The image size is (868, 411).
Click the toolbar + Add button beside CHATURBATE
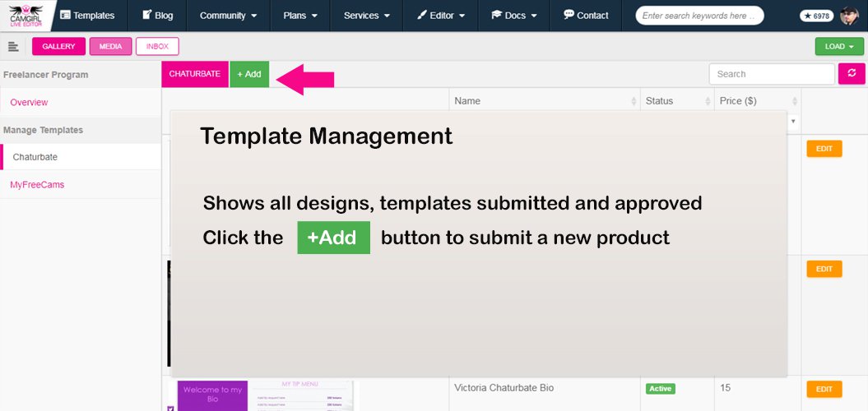click(249, 74)
